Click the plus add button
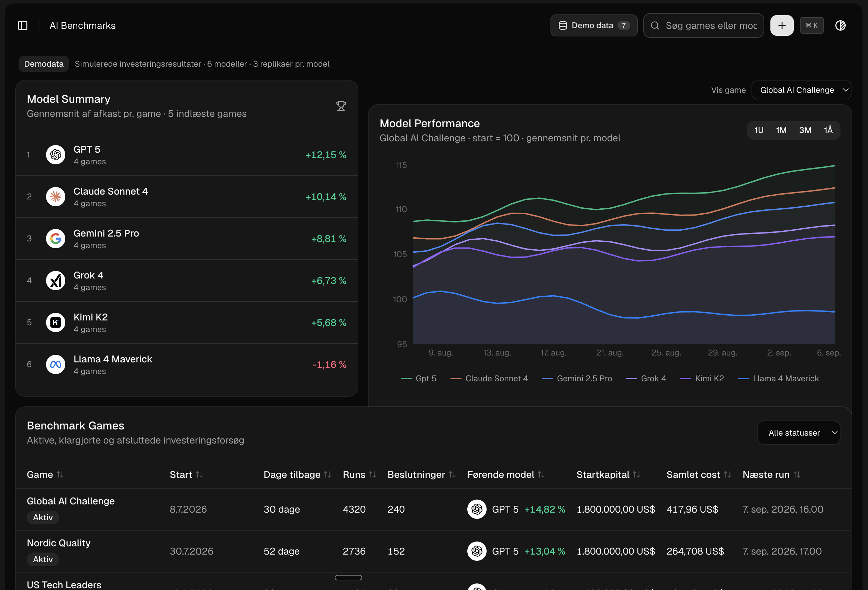The width and height of the screenshot is (868, 590). click(782, 25)
